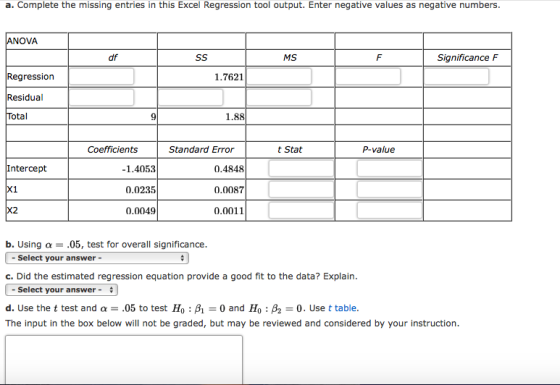Click the Significance F column header
The image size is (560, 385).
coord(468,58)
